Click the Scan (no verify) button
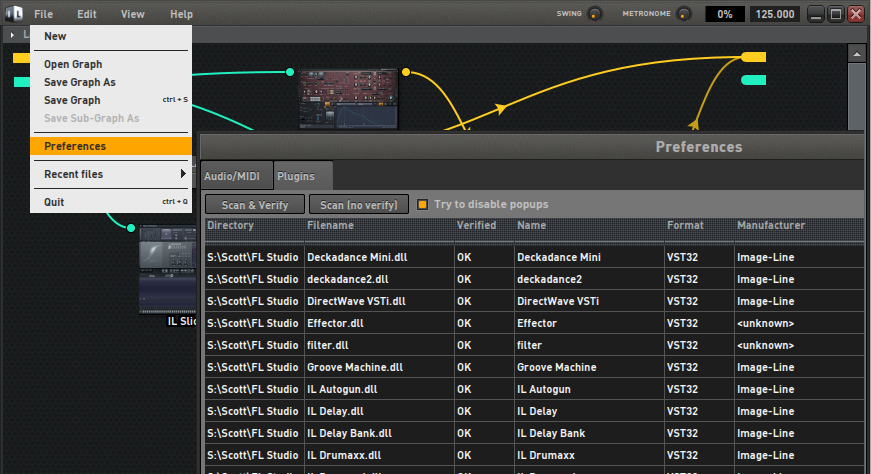871x474 pixels. [359, 204]
